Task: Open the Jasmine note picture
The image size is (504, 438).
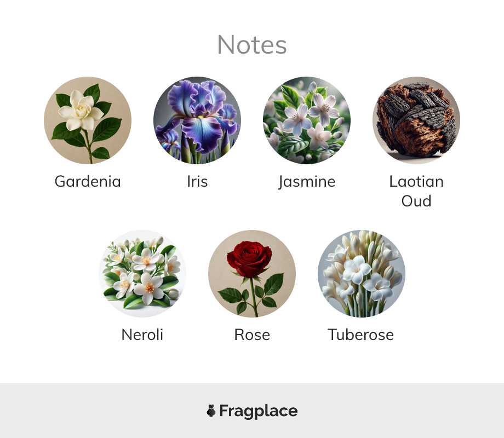Action: coord(307,120)
